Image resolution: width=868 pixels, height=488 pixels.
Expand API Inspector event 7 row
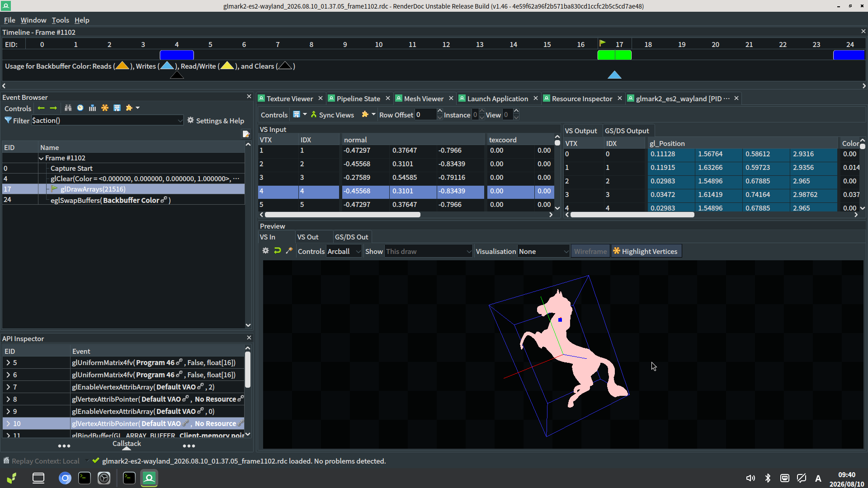pyautogui.click(x=8, y=387)
